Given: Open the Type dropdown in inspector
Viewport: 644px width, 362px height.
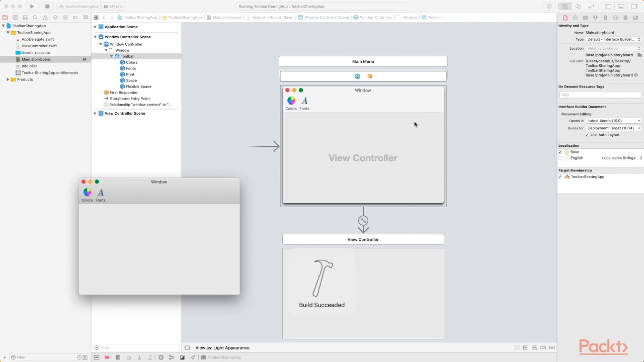Looking at the screenshot, I should tap(613, 39).
